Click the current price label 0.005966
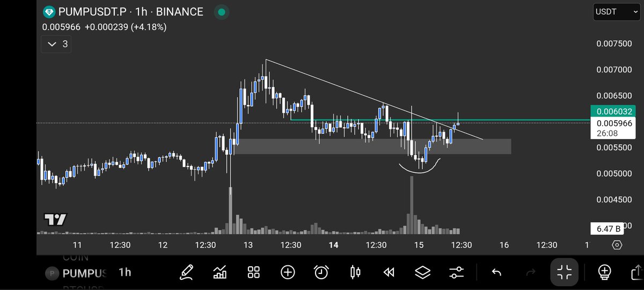This screenshot has width=644, height=290. [612, 124]
